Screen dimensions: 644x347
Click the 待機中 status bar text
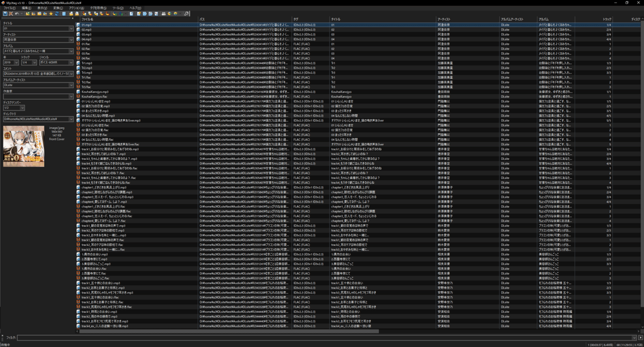[x=6, y=344]
